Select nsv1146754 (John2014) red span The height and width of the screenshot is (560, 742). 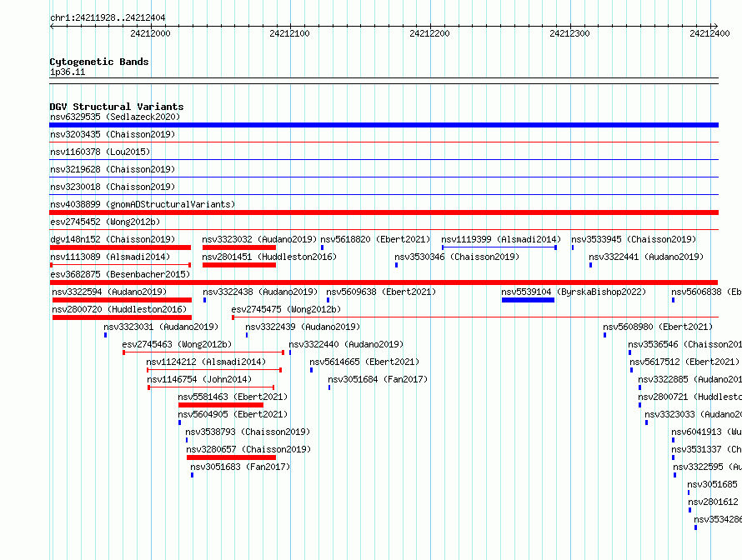211,387
